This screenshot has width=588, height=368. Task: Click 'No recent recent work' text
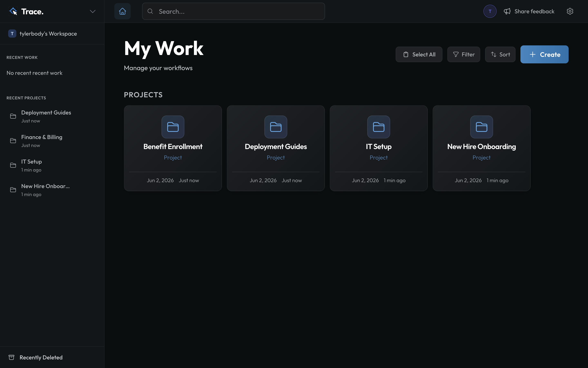coord(35,73)
